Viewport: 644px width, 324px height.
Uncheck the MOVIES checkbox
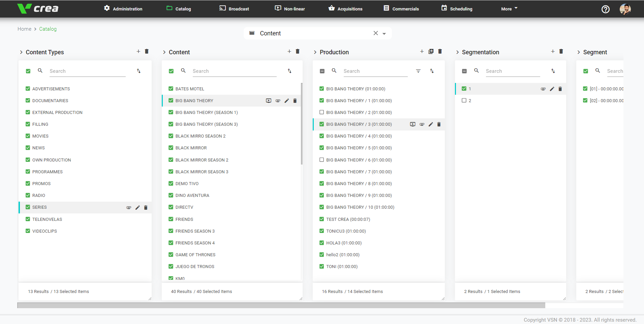pos(28,136)
